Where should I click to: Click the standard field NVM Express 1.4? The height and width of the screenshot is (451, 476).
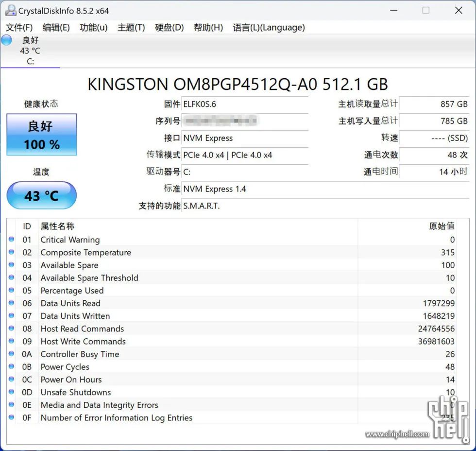pyautogui.click(x=325, y=189)
